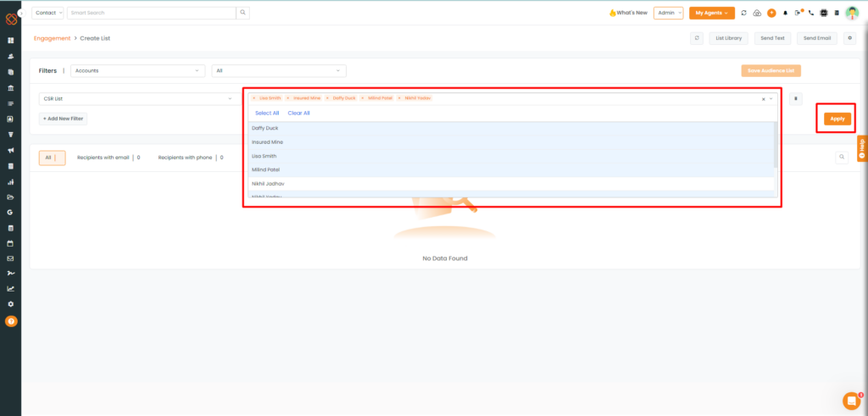
Task: Click the InsuredMine logo in sidebar
Action: point(11,19)
